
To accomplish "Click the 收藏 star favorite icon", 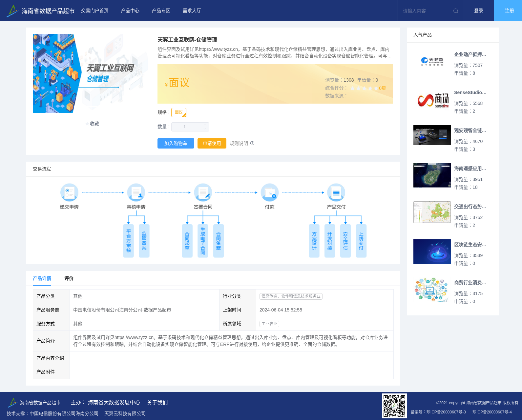I will tap(87, 124).
